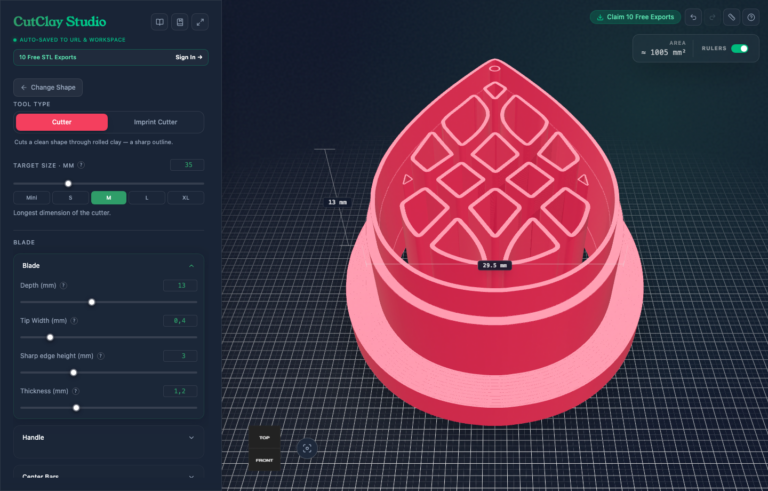
Task: Click Sign In link
Action: click(189, 57)
